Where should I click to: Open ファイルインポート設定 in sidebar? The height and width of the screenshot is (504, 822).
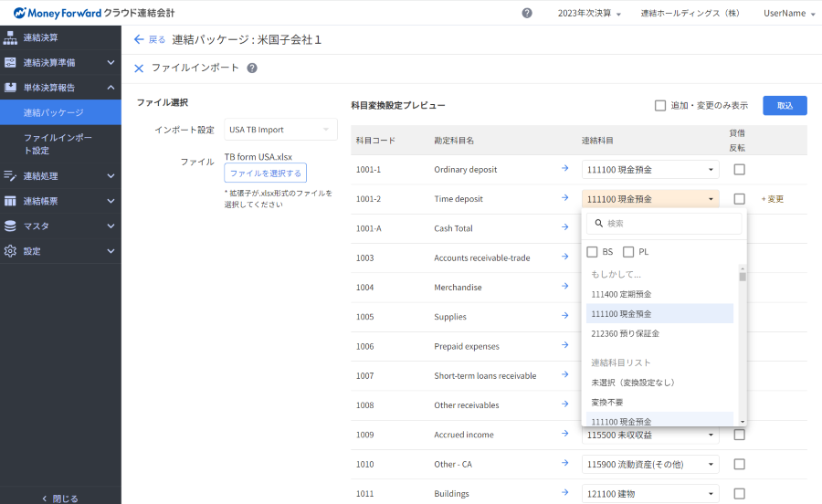(x=58, y=143)
